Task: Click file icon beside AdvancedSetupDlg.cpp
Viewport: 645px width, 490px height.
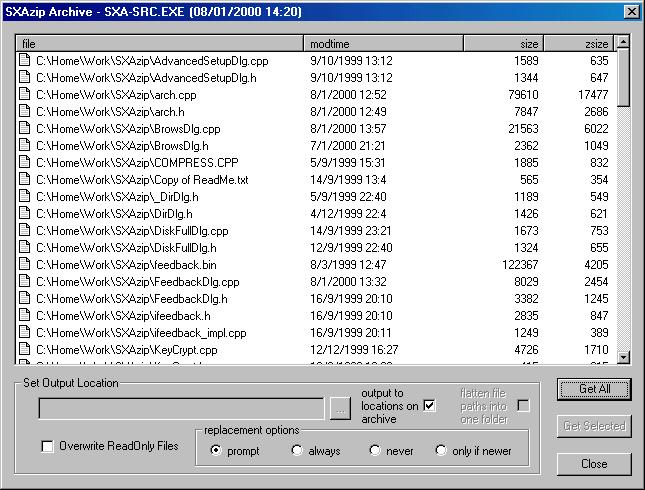Action: click(25, 60)
